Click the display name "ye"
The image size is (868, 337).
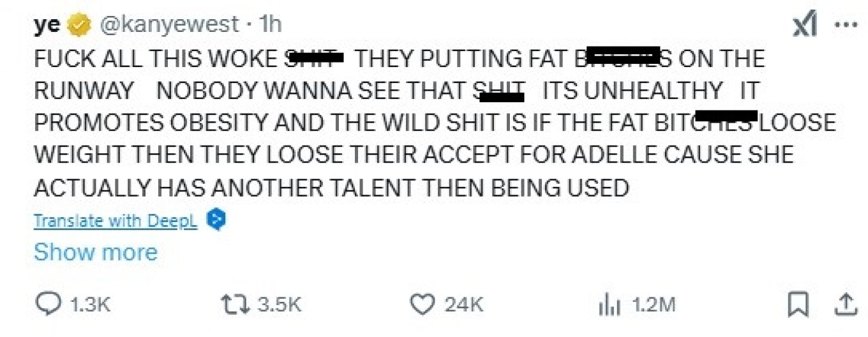[x=47, y=25]
